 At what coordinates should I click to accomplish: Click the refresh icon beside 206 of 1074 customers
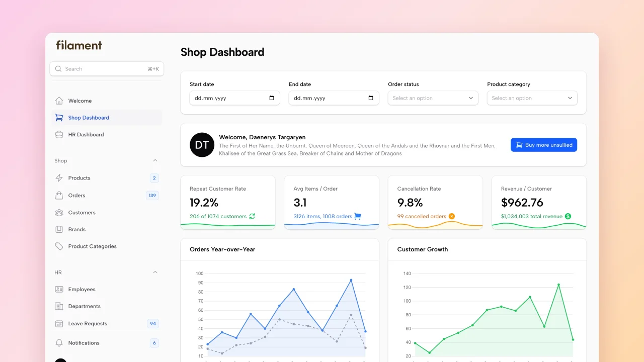click(x=252, y=216)
